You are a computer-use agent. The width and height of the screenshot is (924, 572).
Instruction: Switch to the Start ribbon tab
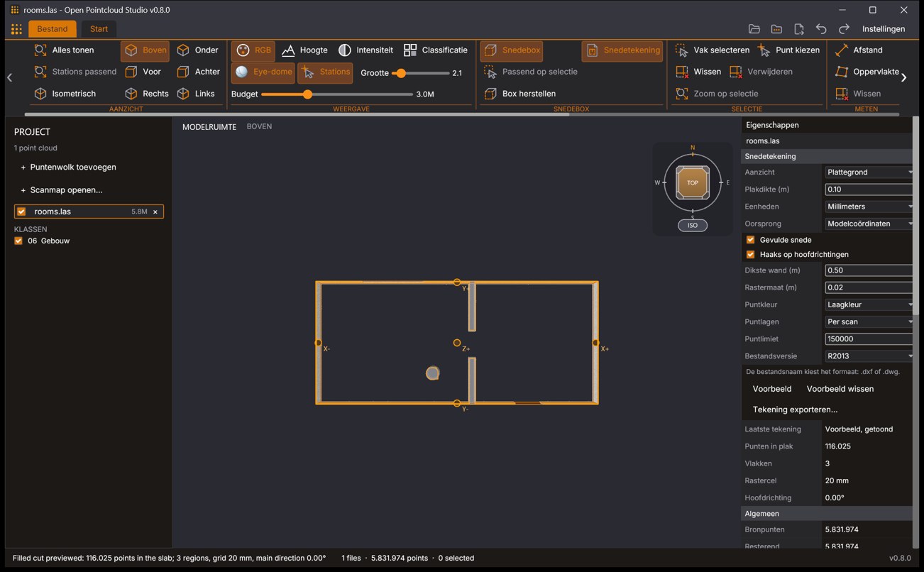[x=99, y=29]
